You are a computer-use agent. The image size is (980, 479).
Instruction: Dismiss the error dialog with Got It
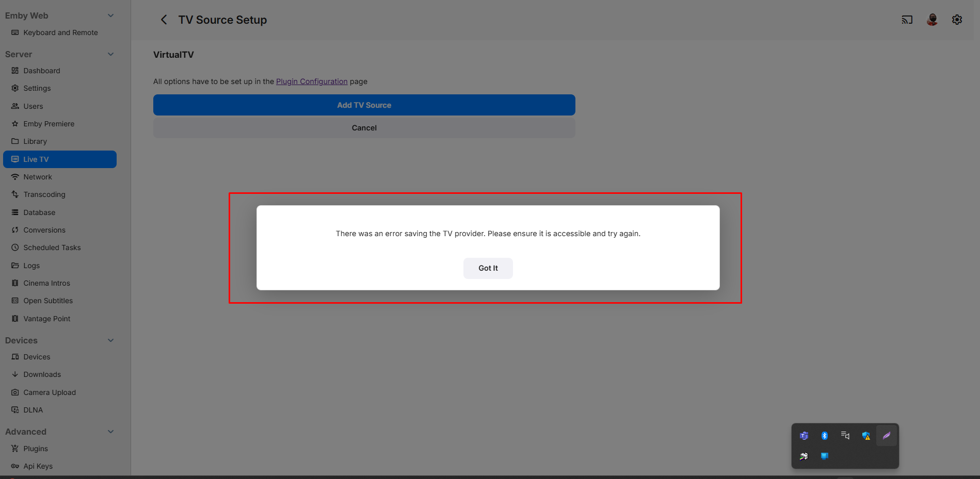(x=488, y=268)
